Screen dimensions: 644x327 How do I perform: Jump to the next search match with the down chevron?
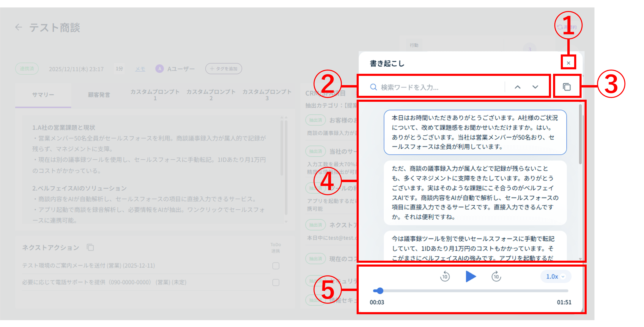(x=535, y=87)
